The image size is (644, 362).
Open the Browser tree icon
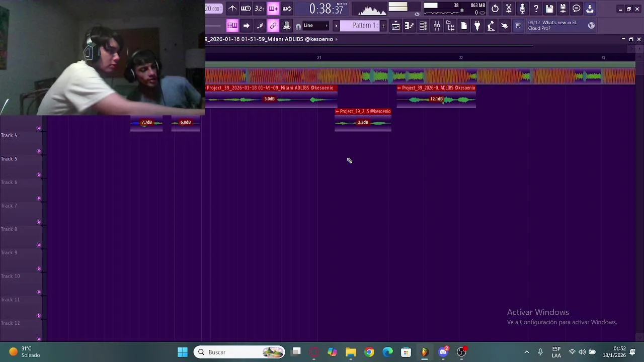coord(450,26)
